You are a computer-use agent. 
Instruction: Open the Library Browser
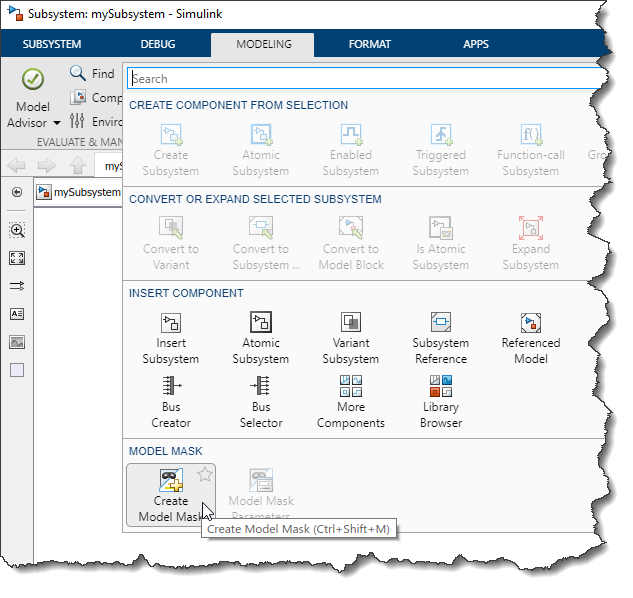click(440, 387)
